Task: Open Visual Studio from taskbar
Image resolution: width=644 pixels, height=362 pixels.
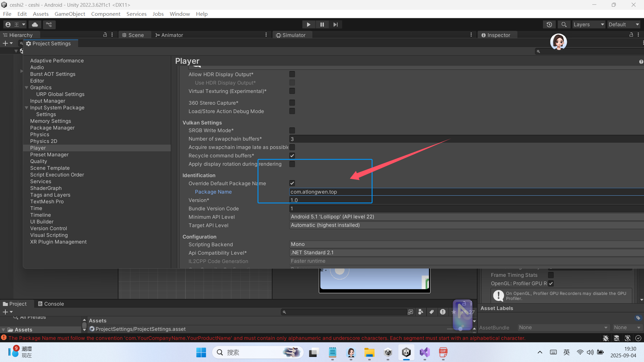Action: tap(425, 352)
